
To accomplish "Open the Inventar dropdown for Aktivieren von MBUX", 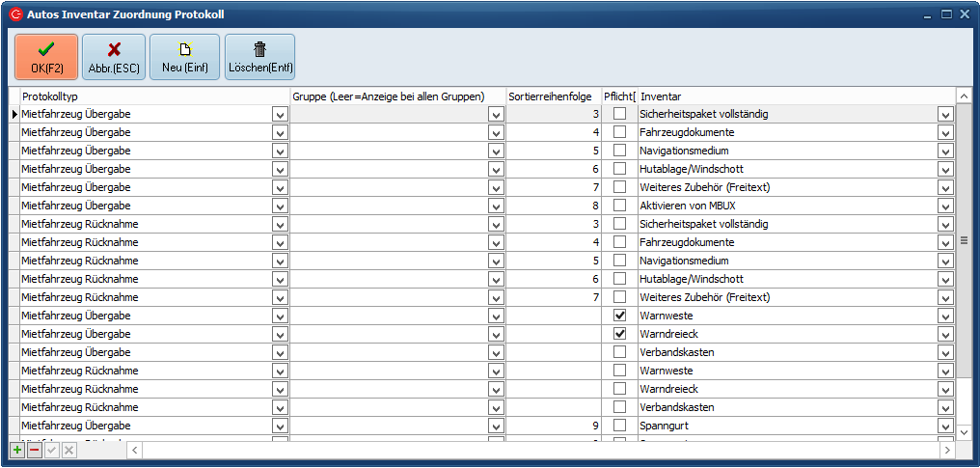I will (945, 206).
